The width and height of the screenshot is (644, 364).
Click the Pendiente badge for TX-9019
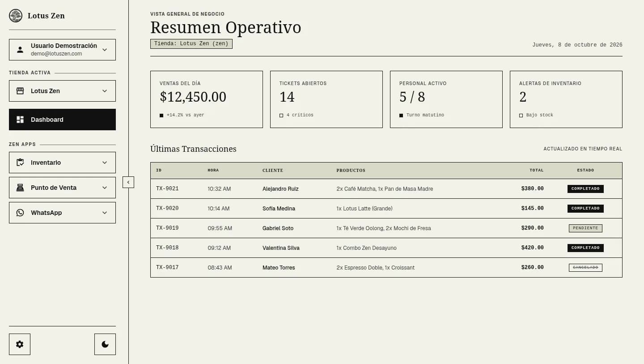point(585,228)
